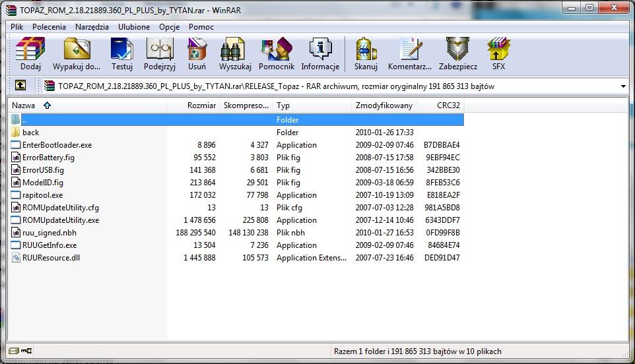The image size is (635, 364).
Task: Click the RAR archive icon in address bar
Action: tap(50, 86)
